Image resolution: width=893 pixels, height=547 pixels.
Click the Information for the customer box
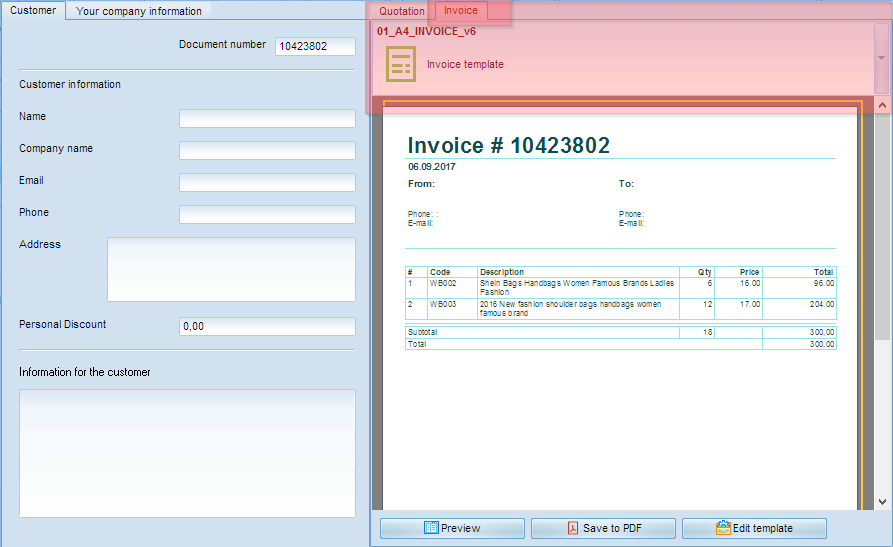(187, 453)
